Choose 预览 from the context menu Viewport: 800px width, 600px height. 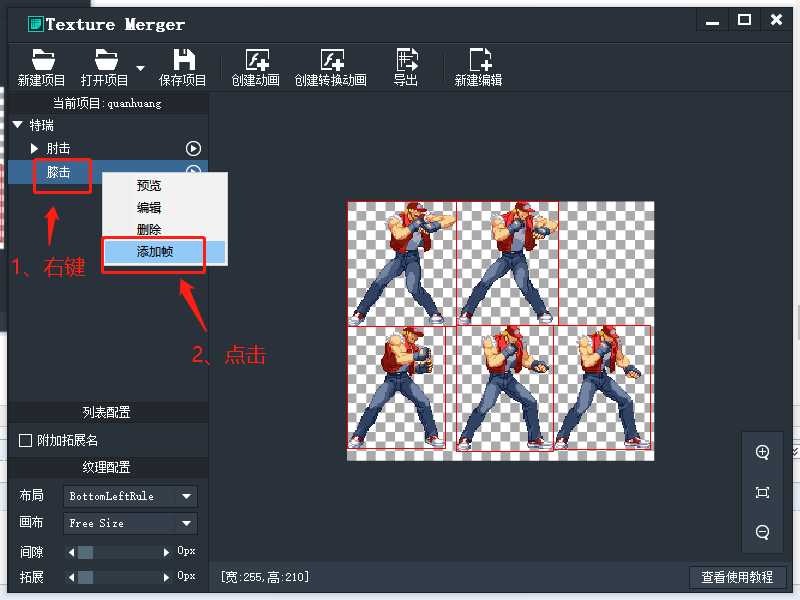(149, 185)
